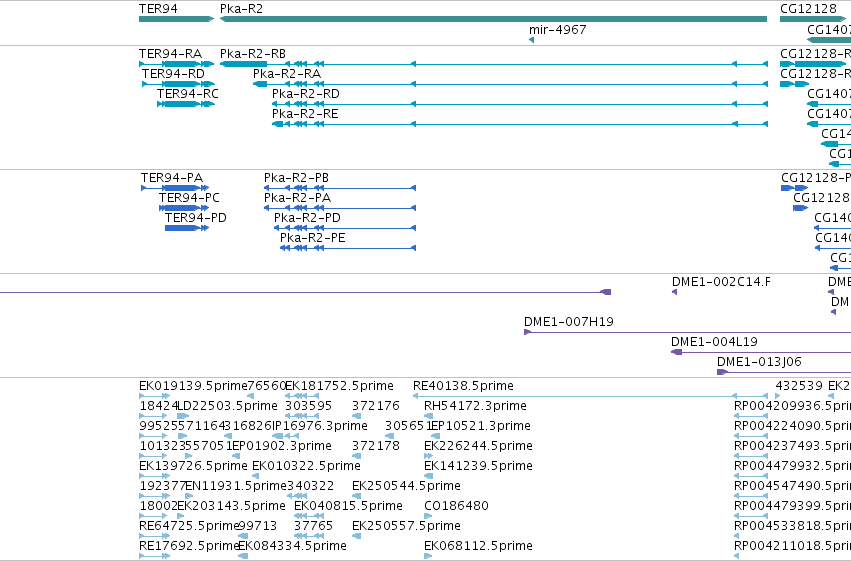Click the TER94-RD transcript label
The height and width of the screenshot is (561, 851).
[173, 74]
